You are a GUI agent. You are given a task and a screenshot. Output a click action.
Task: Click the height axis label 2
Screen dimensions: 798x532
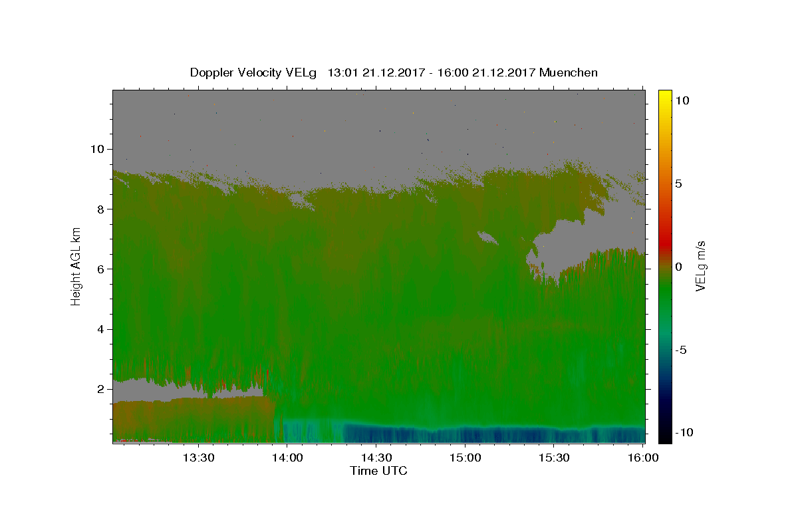point(102,389)
